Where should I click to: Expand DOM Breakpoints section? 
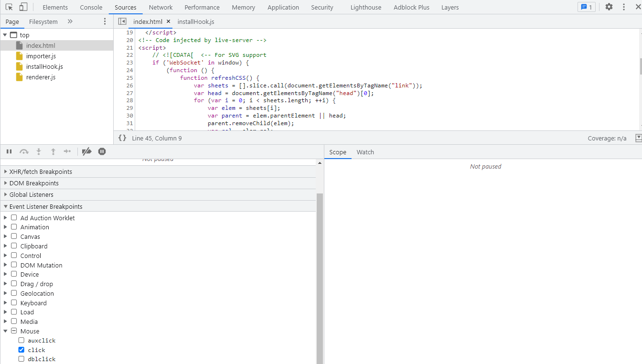tap(158, 183)
